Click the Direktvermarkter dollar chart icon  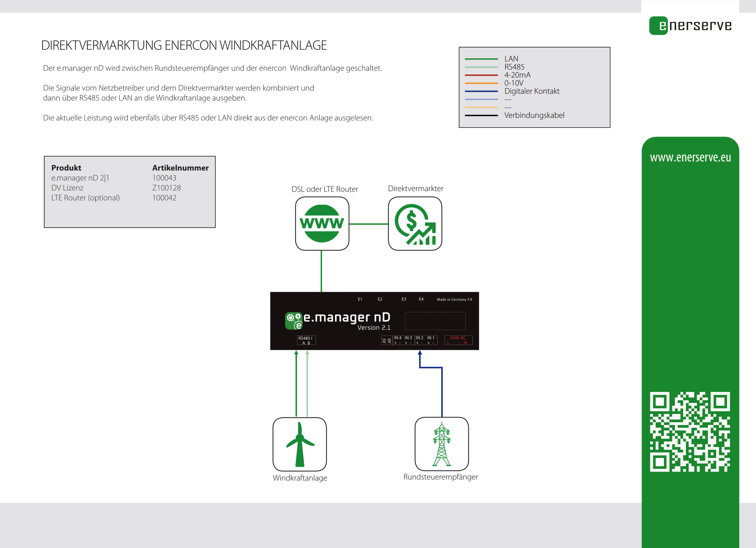[415, 223]
